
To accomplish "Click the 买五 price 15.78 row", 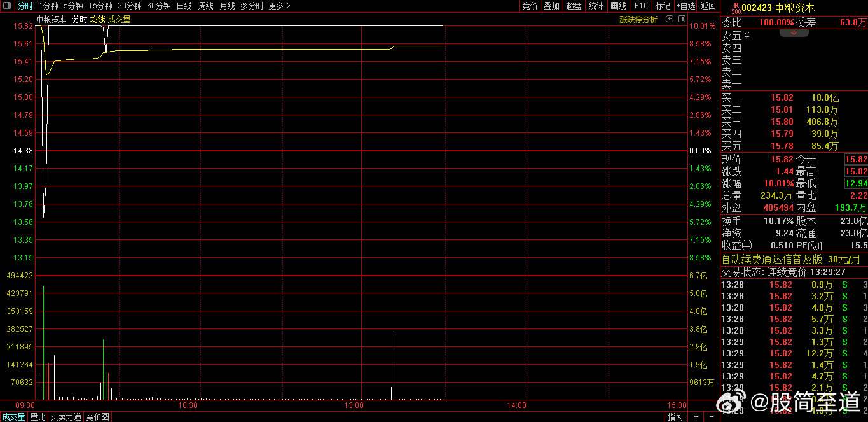I will point(794,146).
